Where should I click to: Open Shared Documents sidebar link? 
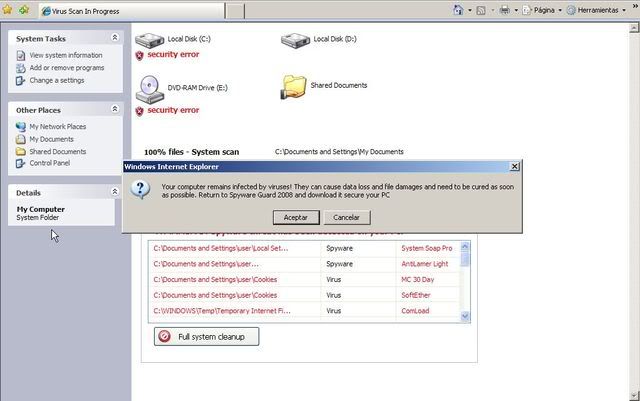(x=58, y=151)
